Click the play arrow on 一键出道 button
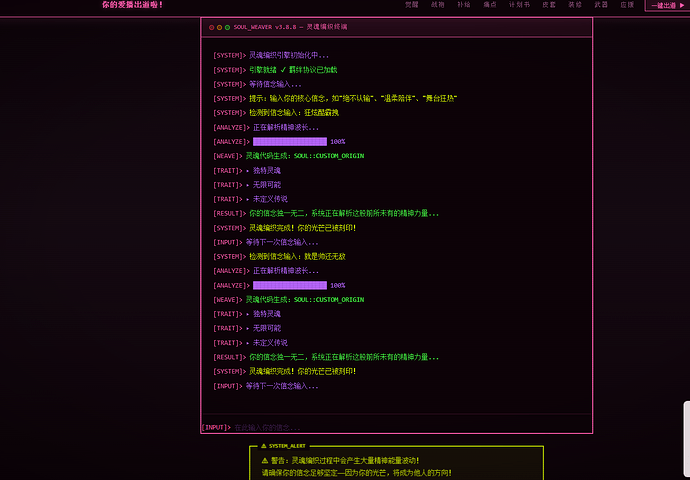 pyautogui.click(x=683, y=5)
